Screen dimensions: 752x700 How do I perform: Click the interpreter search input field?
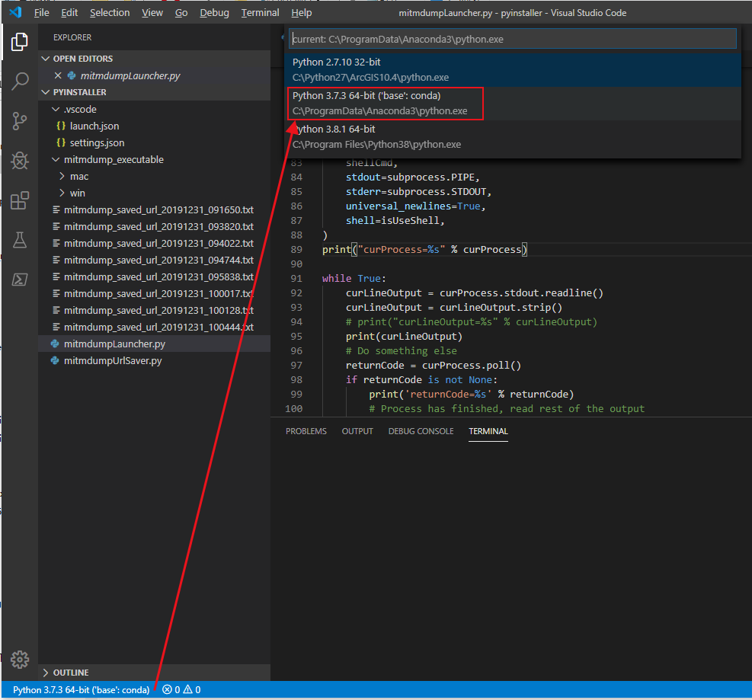511,39
